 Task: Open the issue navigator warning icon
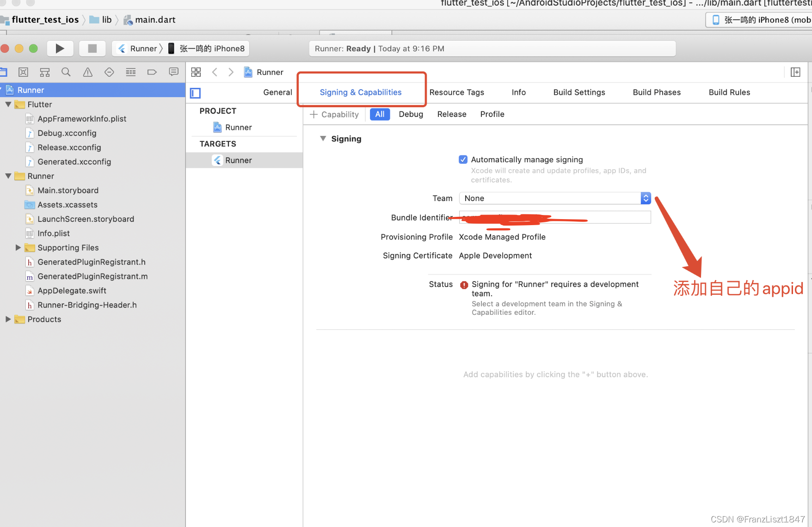87,72
